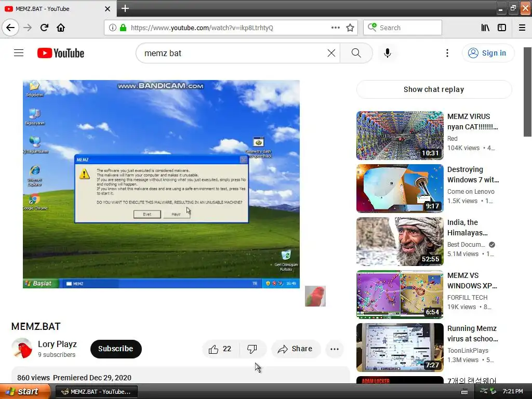Open Running Memz virus at school thumbnail

click(x=400, y=348)
